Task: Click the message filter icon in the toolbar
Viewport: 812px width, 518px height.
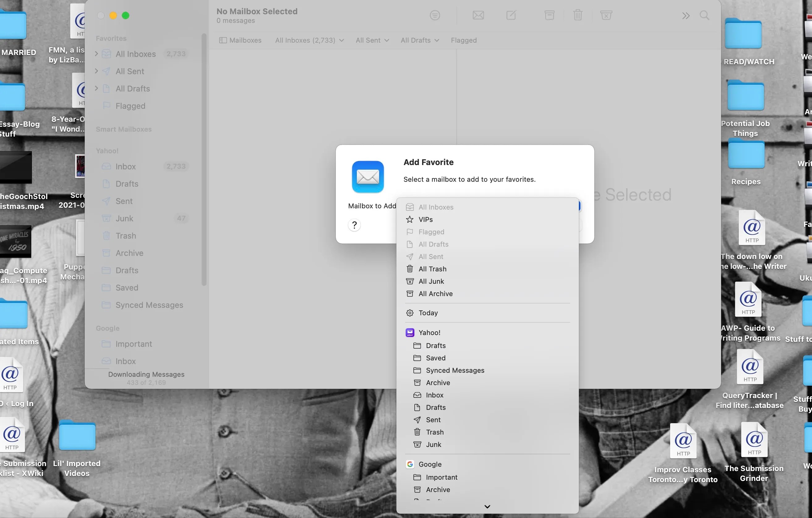Action: click(435, 15)
